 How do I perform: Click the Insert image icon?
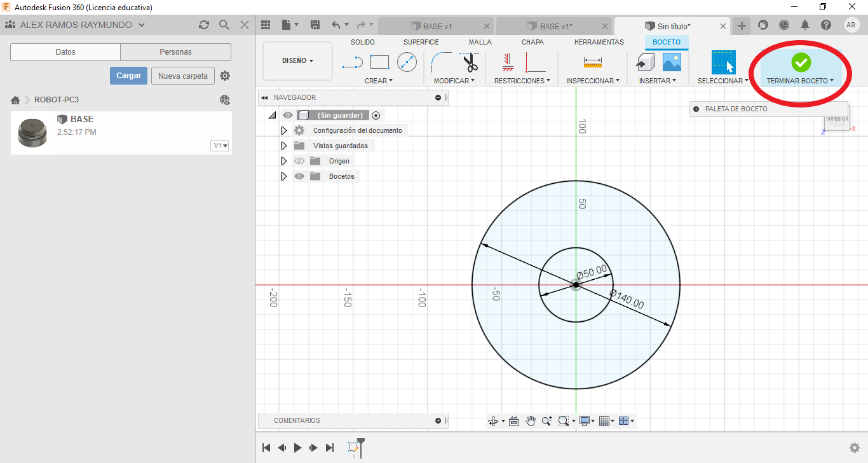point(672,62)
